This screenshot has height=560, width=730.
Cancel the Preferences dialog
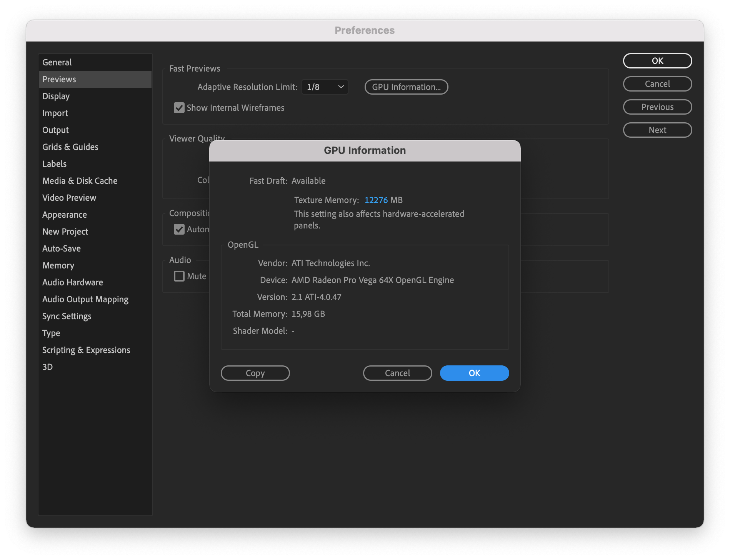pos(657,84)
